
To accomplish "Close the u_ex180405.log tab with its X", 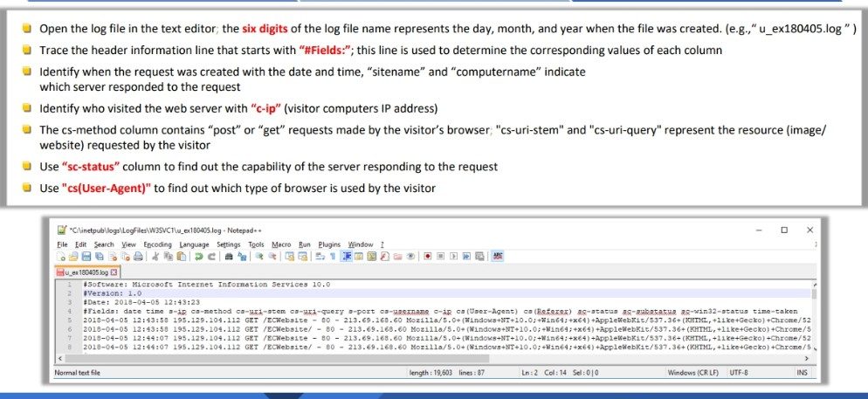I will 114,272.
